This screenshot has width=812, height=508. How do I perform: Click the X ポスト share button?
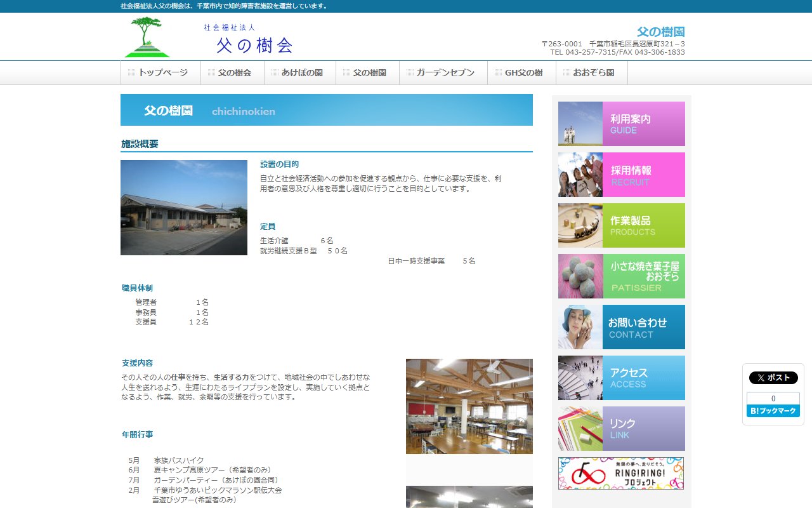(x=773, y=378)
